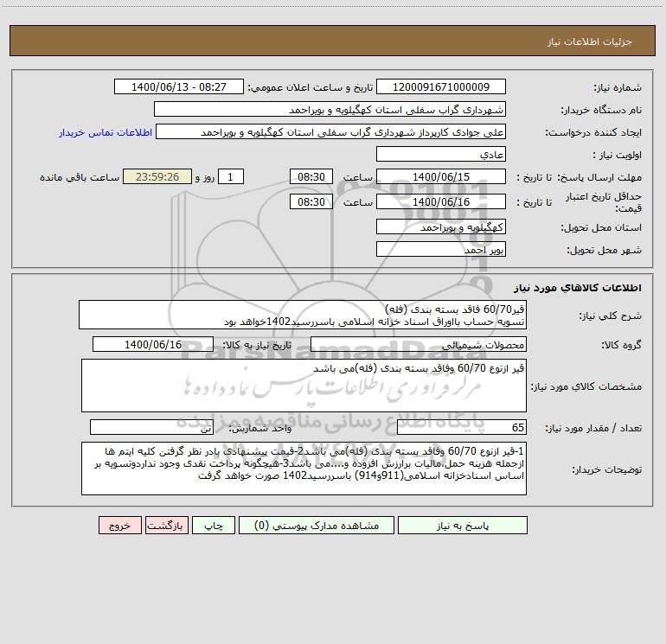The height and width of the screenshot is (644, 666).
Task: Click the response deadline time 08:30 field
Action: point(311,176)
